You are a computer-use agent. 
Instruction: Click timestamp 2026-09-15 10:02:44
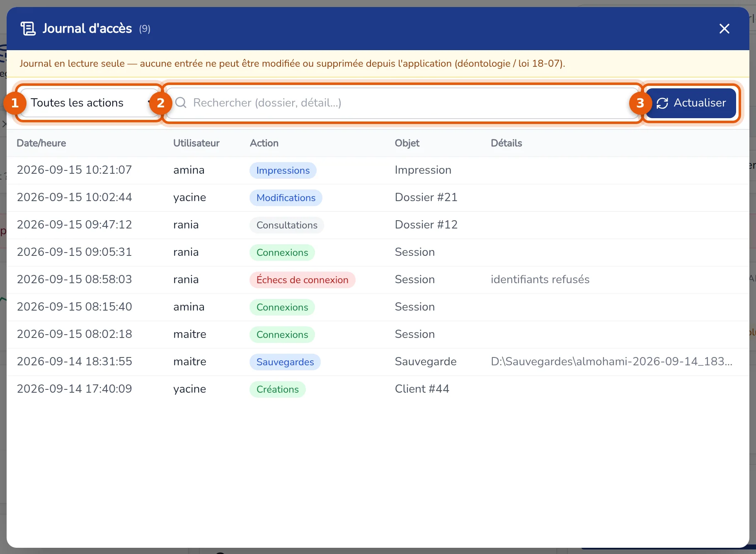(x=74, y=197)
